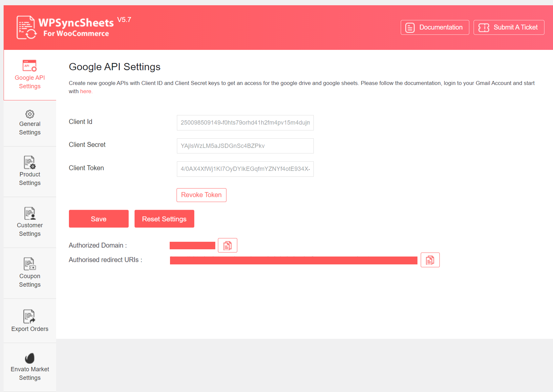Click the Envato Market leaf icon

(30, 358)
